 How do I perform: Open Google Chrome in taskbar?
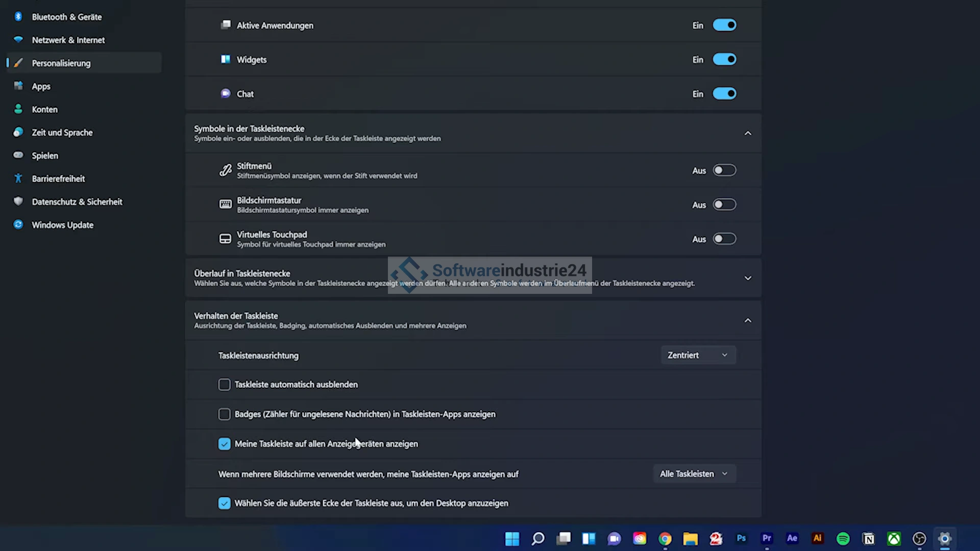(x=665, y=539)
